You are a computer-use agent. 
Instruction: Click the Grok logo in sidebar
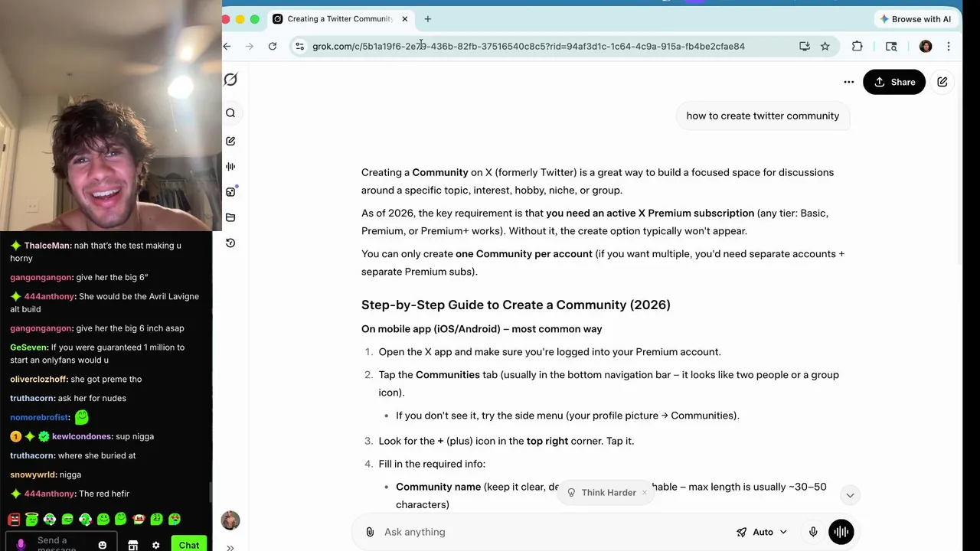(x=230, y=80)
